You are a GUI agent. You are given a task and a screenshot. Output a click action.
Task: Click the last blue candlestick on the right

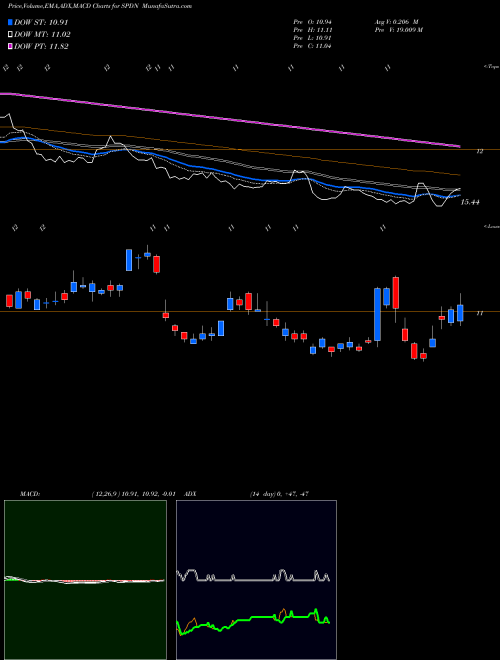coord(460,313)
